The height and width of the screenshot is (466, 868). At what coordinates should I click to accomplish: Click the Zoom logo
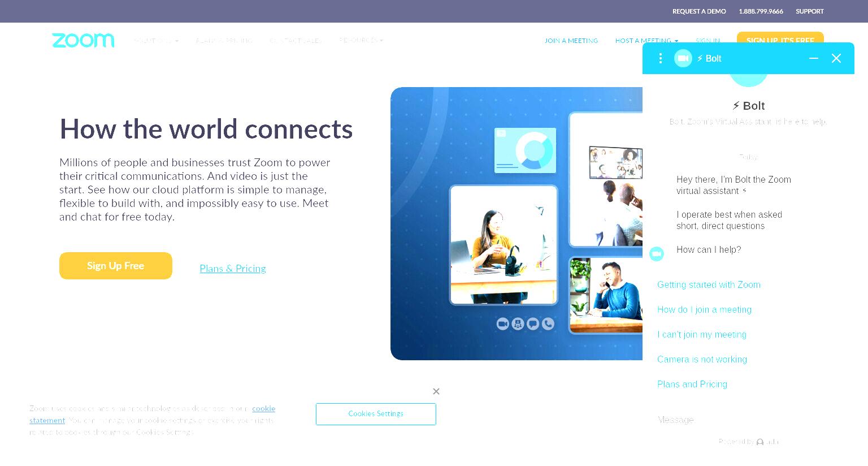(83, 40)
